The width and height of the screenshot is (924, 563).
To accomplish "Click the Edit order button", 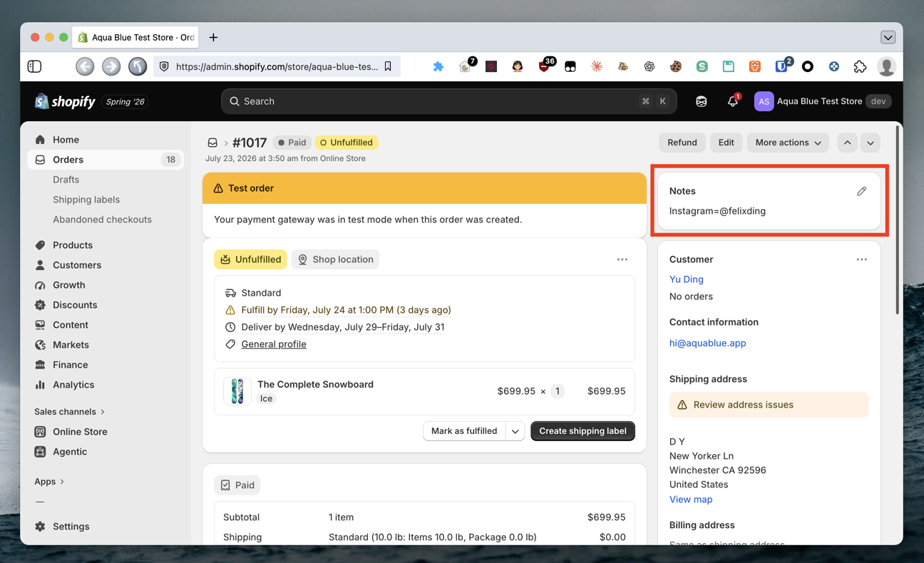I will click(x=726, y=143).
